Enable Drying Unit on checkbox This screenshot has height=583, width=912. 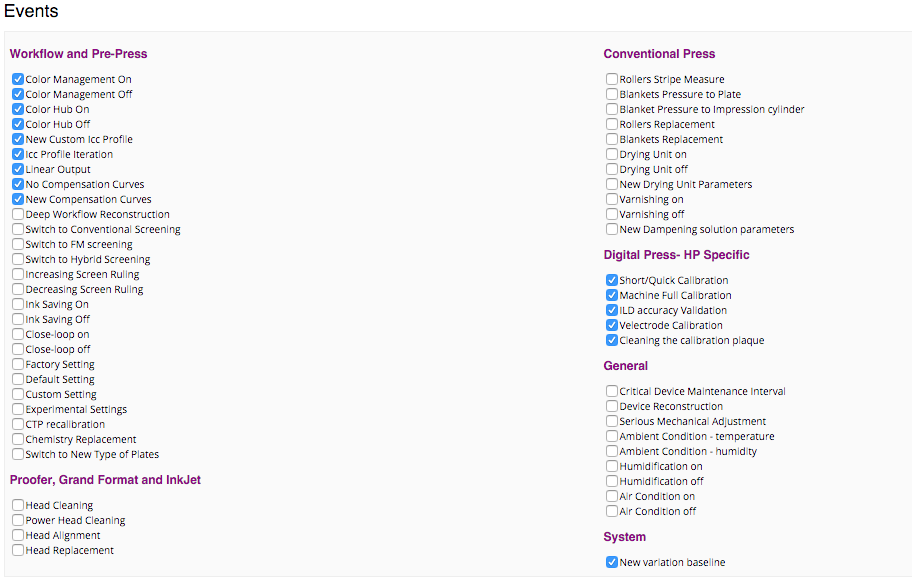click(x=612, y=154)
